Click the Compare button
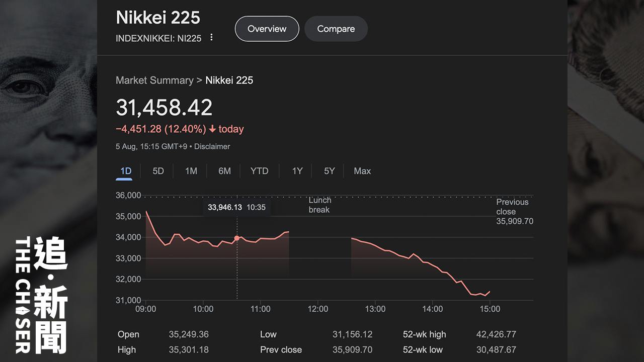 pos(336,29)
